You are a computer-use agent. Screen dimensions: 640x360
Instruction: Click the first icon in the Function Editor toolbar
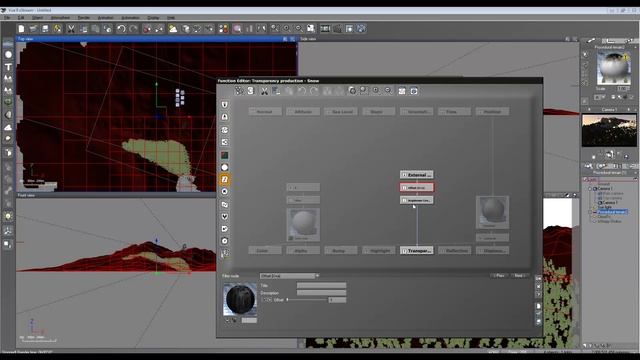pyautogui.click(x=239, y=91)
